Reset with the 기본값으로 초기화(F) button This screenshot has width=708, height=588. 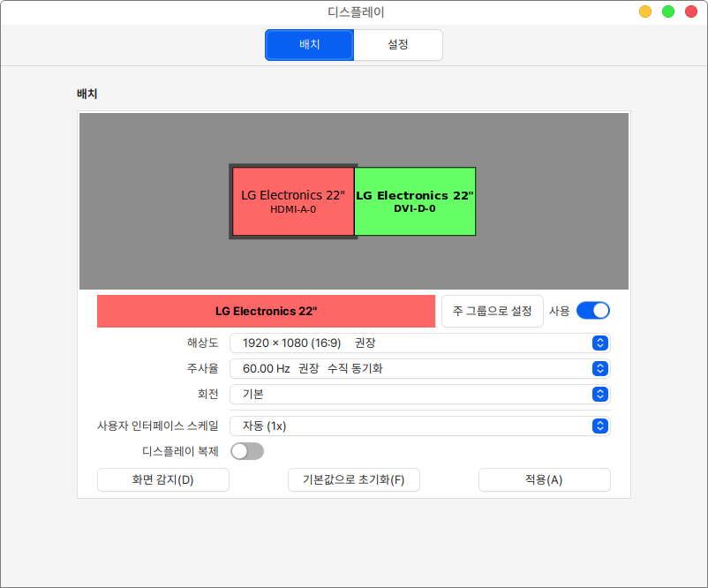[x=353, y=480]
